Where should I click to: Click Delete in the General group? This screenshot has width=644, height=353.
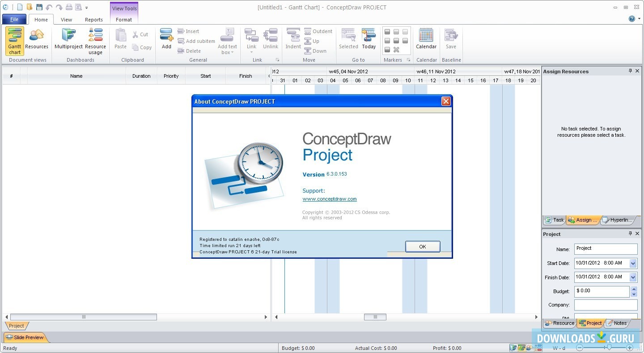[189, 51]
